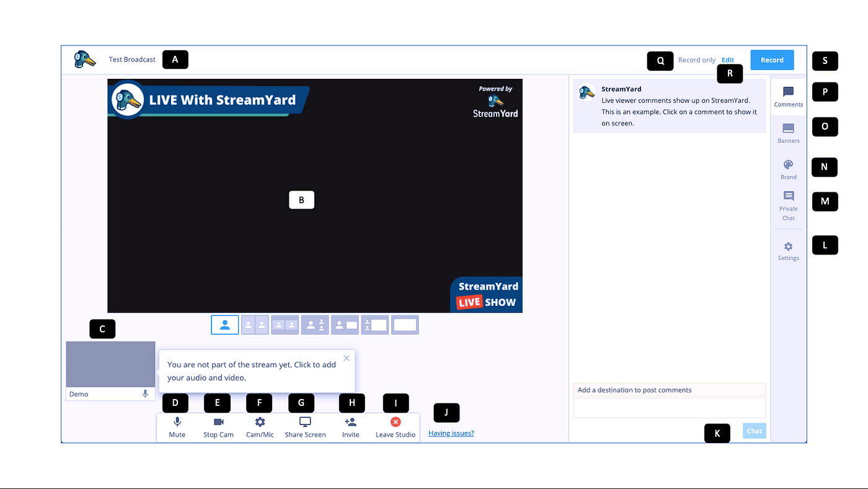Image resolution: width=868 pixels, height=489 pixels.
Task: Open the Settings panel in sidebar
Action: 789,251
